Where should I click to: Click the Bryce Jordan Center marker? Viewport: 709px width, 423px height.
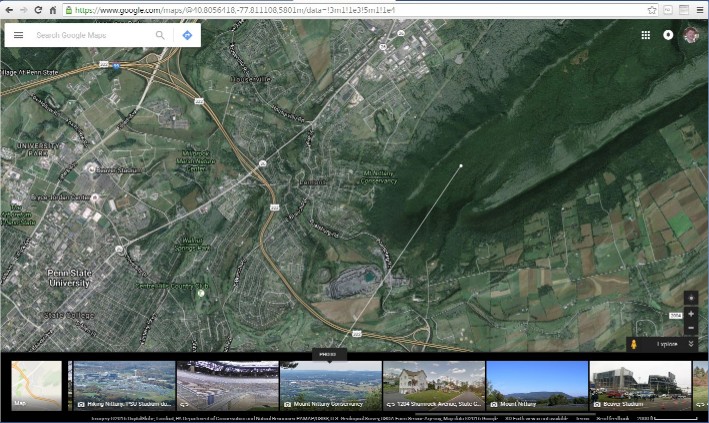pos(95,198)
